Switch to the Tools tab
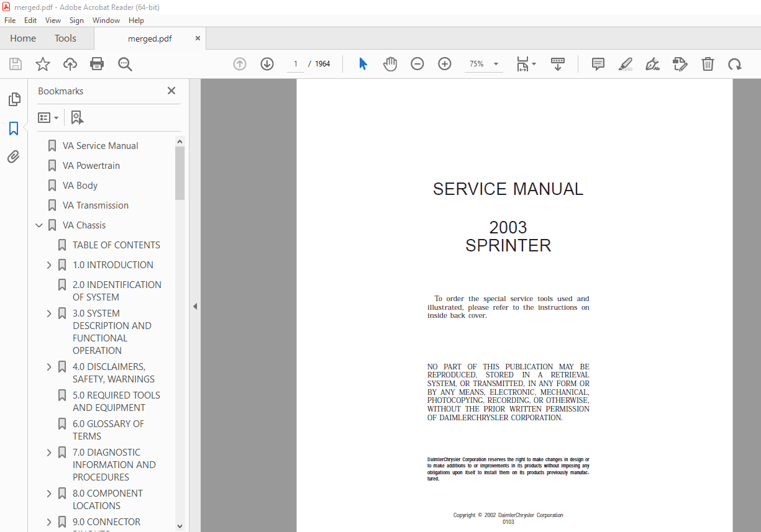Viewport: 761px width, 532px height. click(65, 38)
